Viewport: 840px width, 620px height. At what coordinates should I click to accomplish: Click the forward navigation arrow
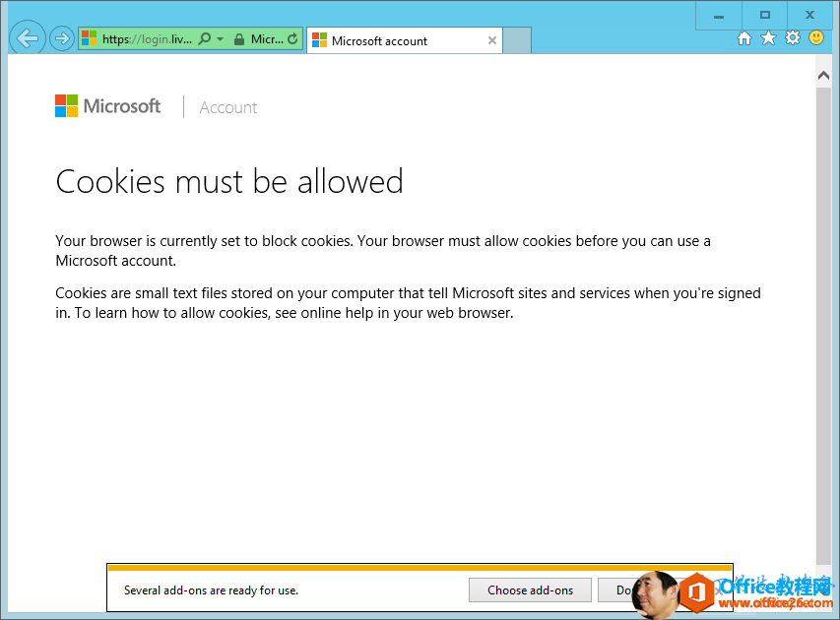click(61, 37)
